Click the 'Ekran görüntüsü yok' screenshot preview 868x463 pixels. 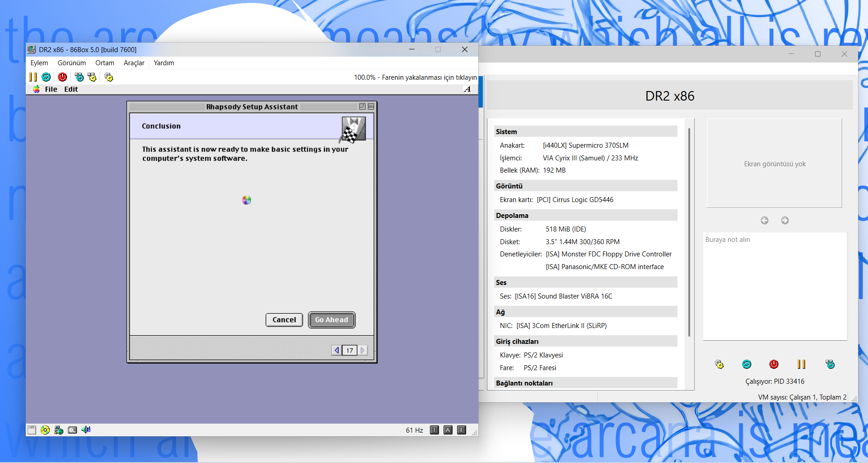(775, 164)
